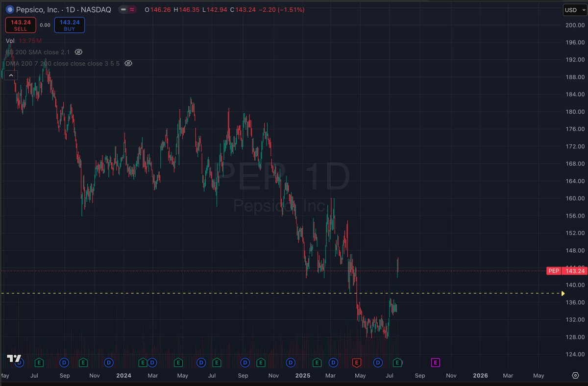This screenshot has width=588, height=386.
Task: Click the purple upcoming earnings E marker
Action: (436, 362)
